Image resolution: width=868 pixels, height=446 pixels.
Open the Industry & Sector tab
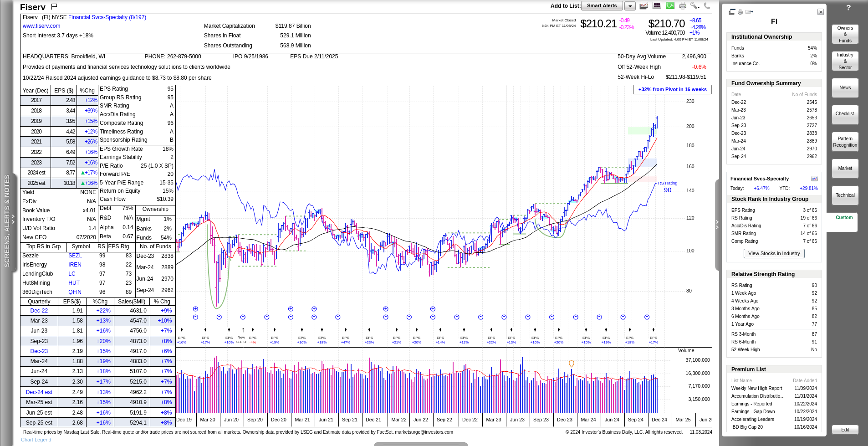[845, 61]
